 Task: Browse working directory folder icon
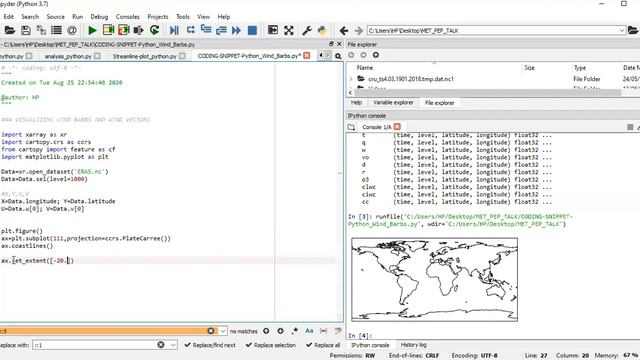(633, 30)
